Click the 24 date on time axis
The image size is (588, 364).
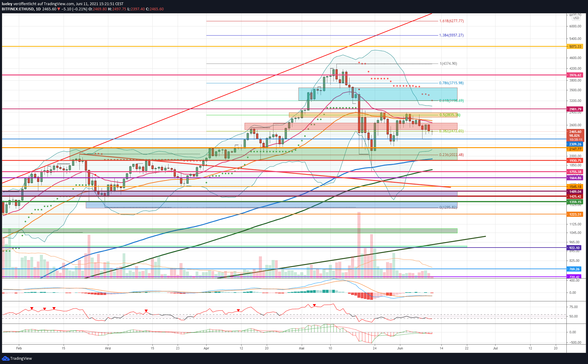coord(374,348)
